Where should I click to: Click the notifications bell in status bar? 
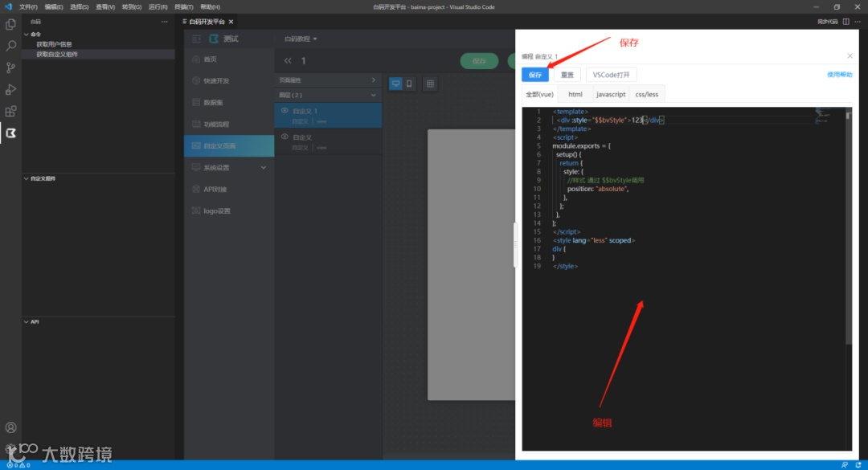tap(858, 465)
